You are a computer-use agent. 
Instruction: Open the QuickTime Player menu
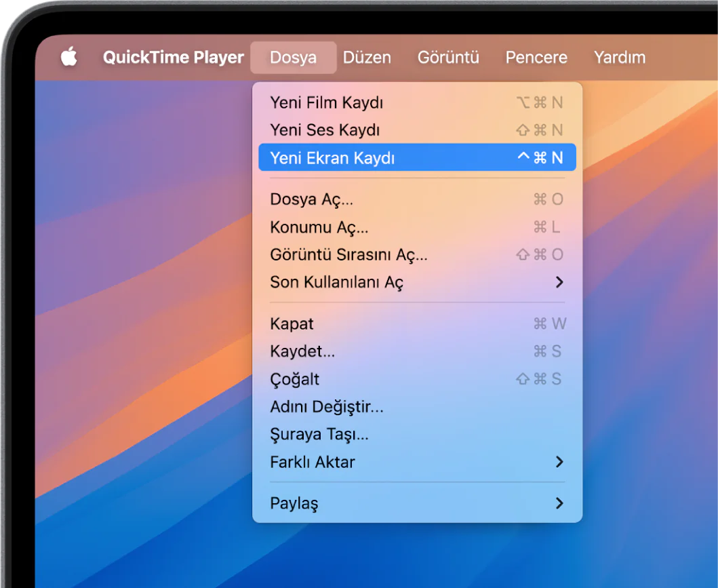pos(174,58)
